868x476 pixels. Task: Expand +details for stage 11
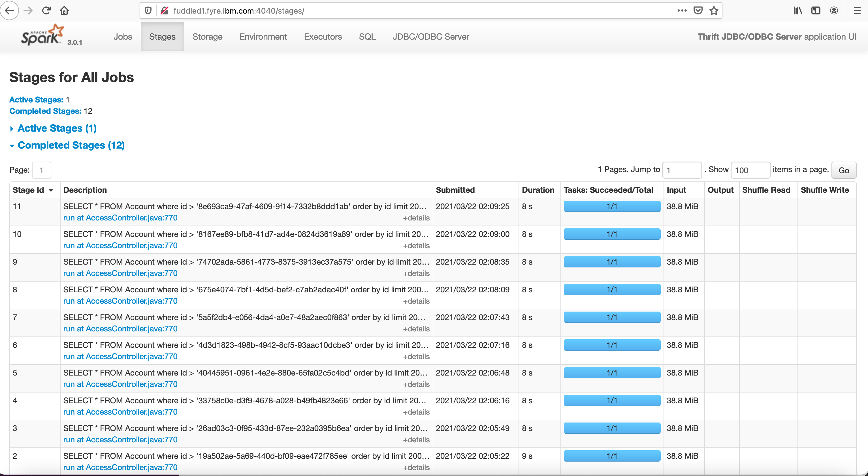(416, 218)
